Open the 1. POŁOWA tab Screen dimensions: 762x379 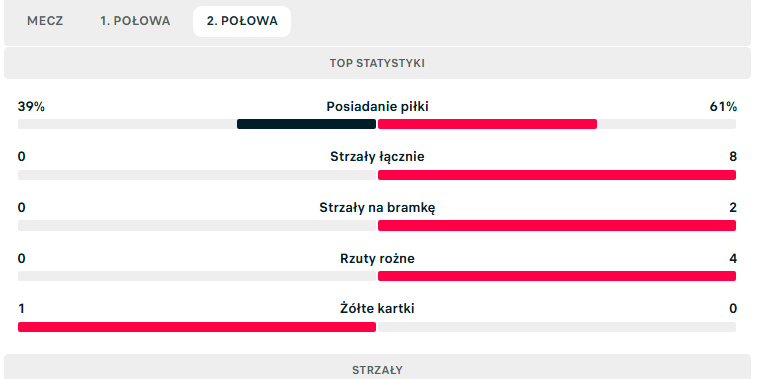coord(135,21)
